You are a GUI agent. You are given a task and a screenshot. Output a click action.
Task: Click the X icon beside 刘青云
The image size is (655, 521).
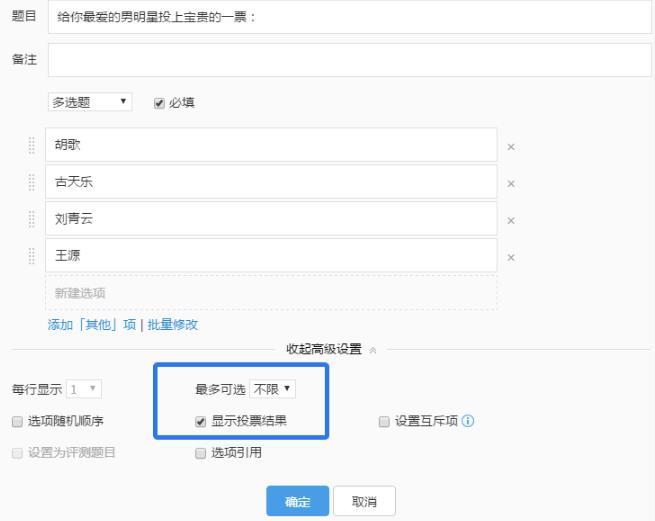click(511, 221)
